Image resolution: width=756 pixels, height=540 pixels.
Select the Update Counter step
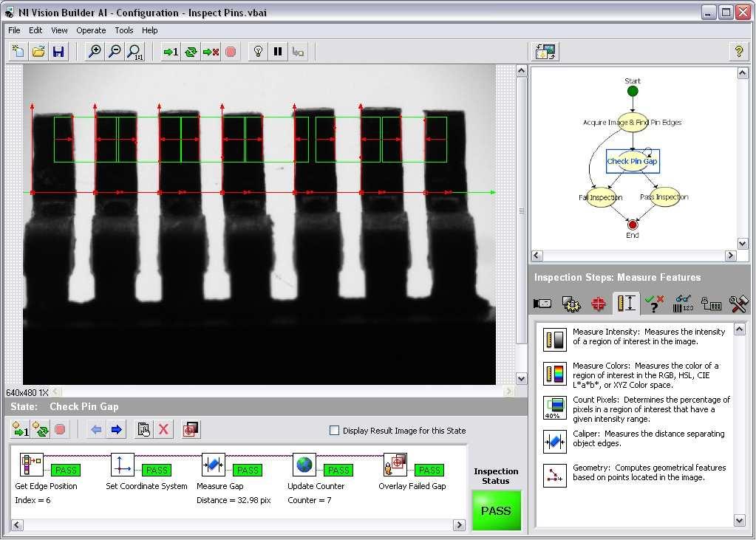pyautogui.click(x=304, y=465)
